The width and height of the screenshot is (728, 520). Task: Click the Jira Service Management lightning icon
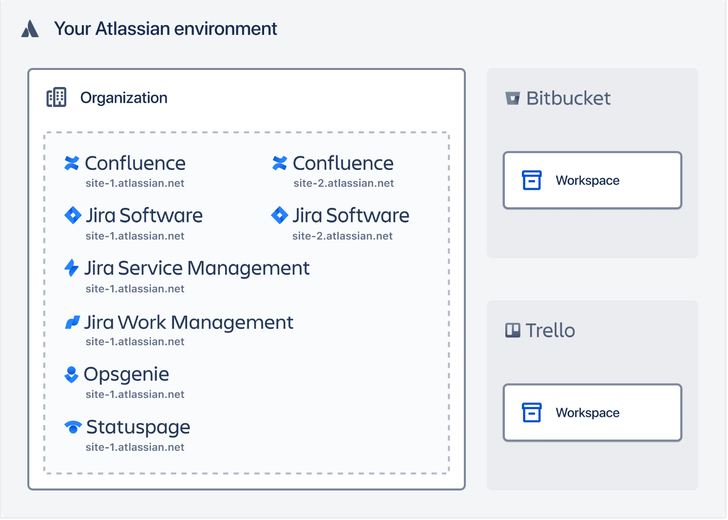[71, 268]
